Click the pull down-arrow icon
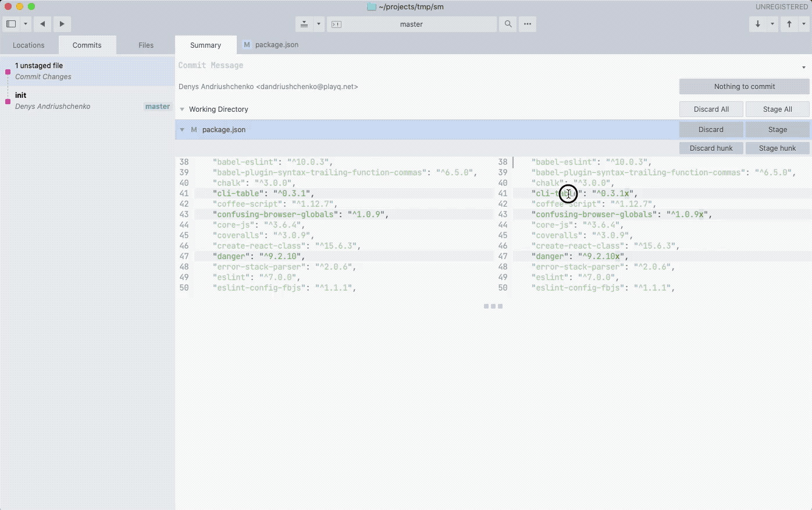This screenshot has height=510, width=812. coord(757,24)
